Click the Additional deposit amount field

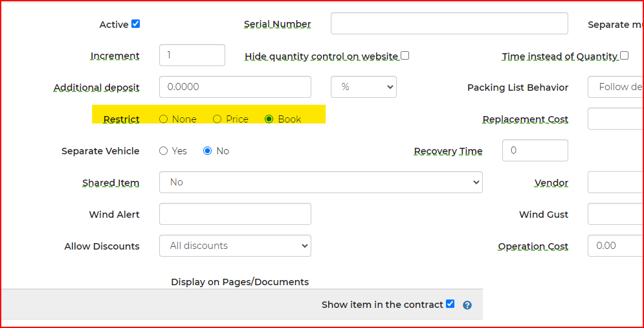point(235,87)
